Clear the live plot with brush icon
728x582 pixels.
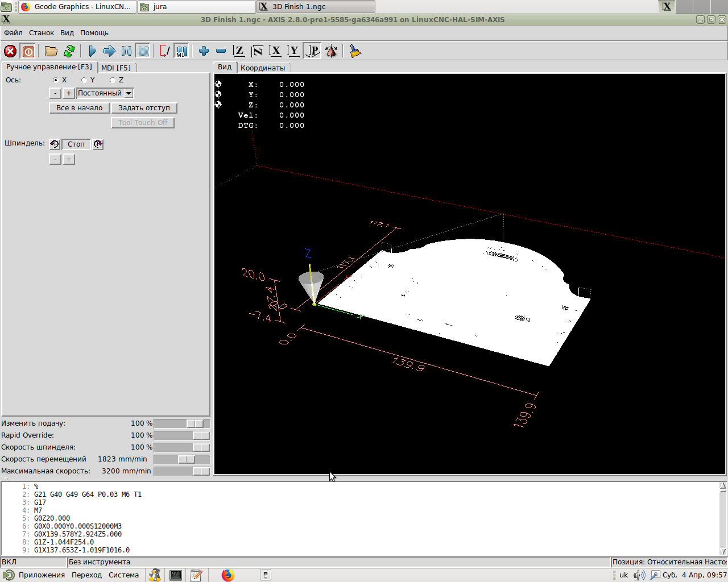(355, 51)
